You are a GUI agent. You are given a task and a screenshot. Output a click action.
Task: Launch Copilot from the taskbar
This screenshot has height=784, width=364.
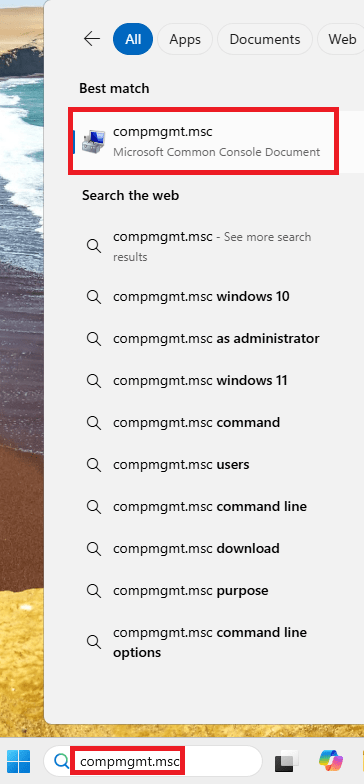[x=331, y=761]
